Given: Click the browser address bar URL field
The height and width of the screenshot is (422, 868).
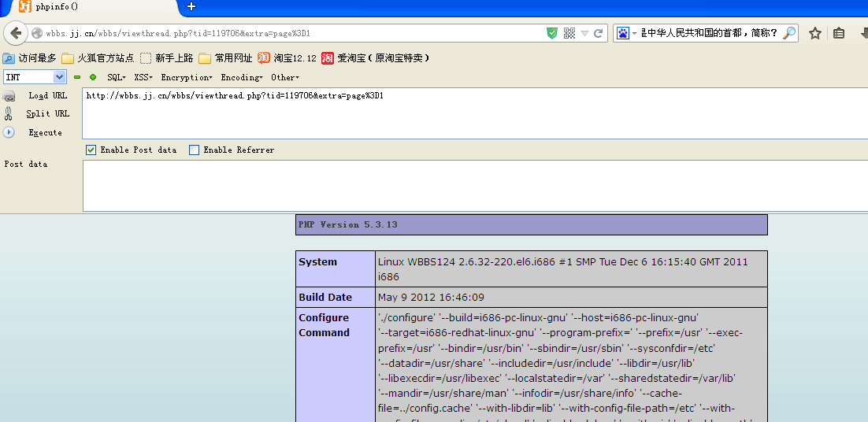Looking at the screenshot, I should point(293,33).
